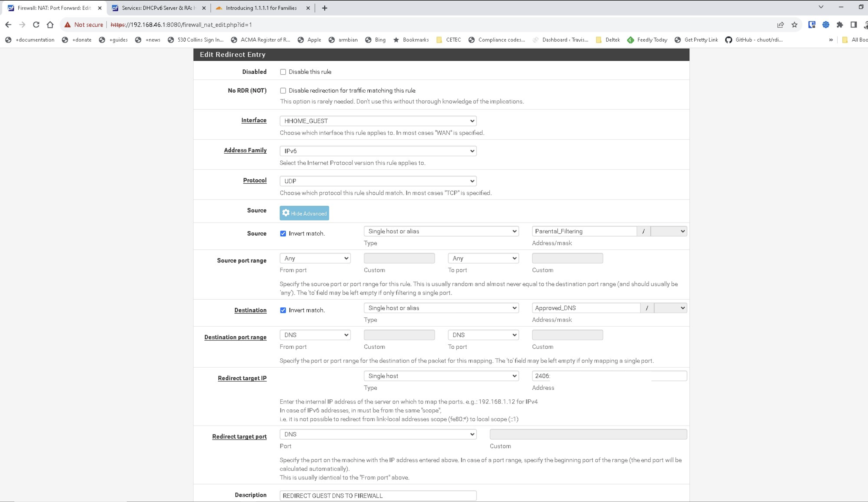Open the Protocol dropdown showing UDP
Viewport: 868px width, 502px height.
click(378, 181)
